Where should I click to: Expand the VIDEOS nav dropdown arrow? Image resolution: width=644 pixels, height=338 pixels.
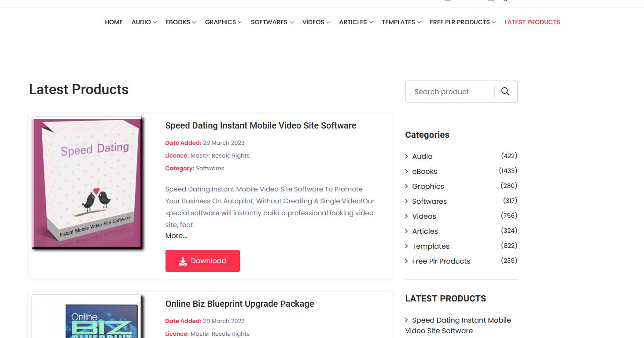(x=328, y=22)
